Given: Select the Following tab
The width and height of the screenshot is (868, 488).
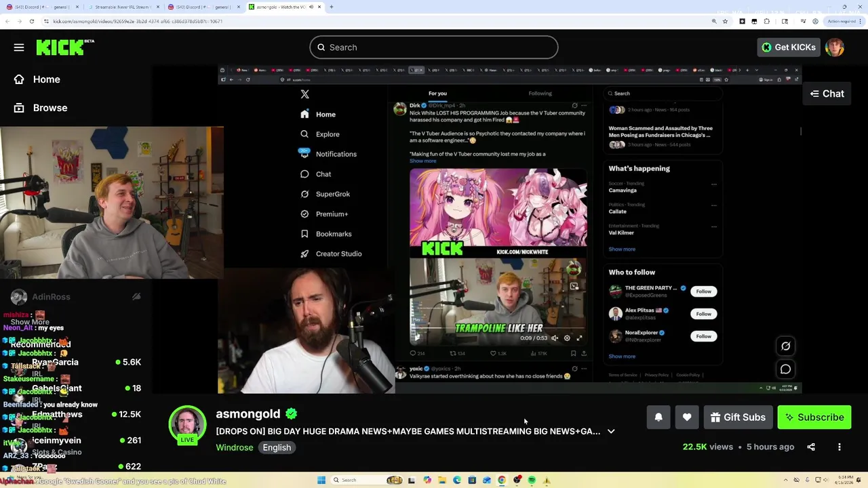Looking at the screenshot, I should point(540,94).
